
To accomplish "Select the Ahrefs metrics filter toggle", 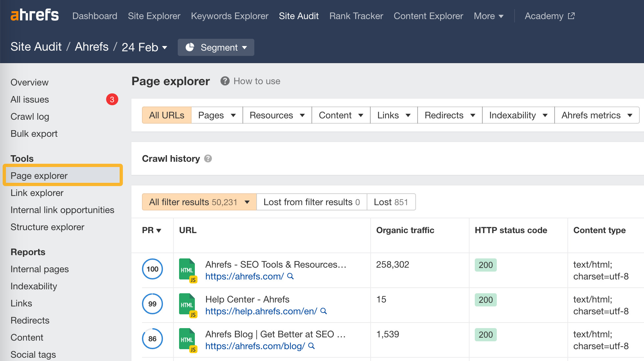I will (x=597, y=115).
